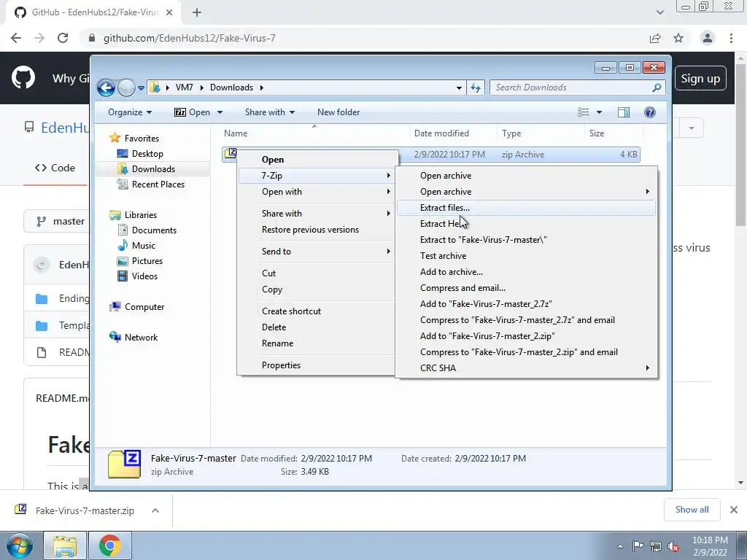Select Extract files... option
This screenshot has width=747, height=560.
pyautogui.click(x=527, y=208)
